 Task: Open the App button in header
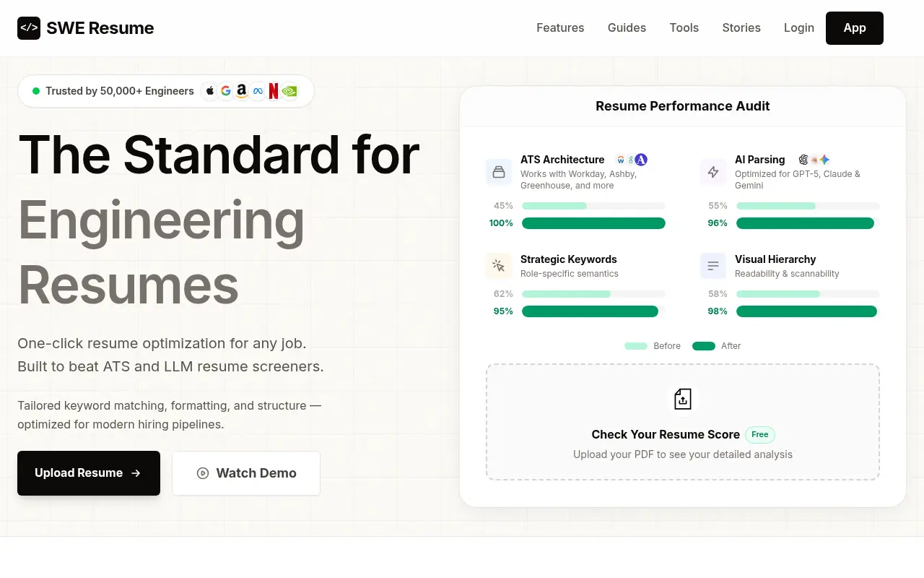click(855, 28)
